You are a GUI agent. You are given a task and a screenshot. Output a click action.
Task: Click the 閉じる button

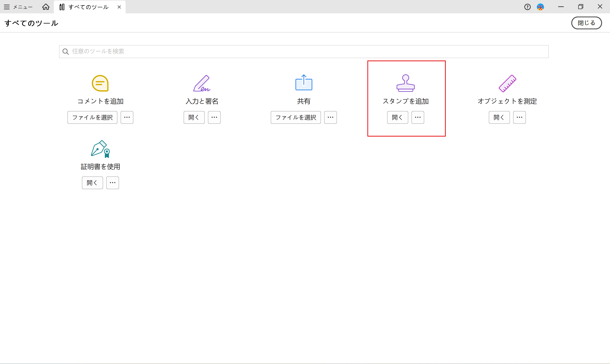(x=586, y=23)
